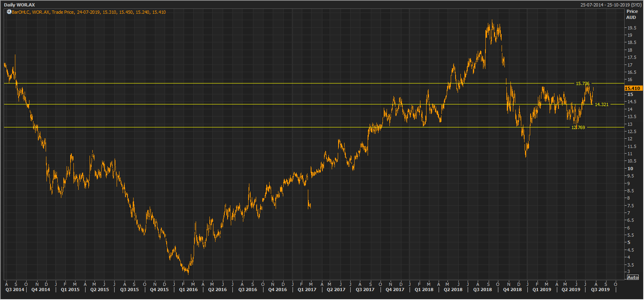Image resolution: width=644 pixels, height=300 pixels.
Task: Click the highlighted 15.410 current price tag
Action: tap(633, 88)
